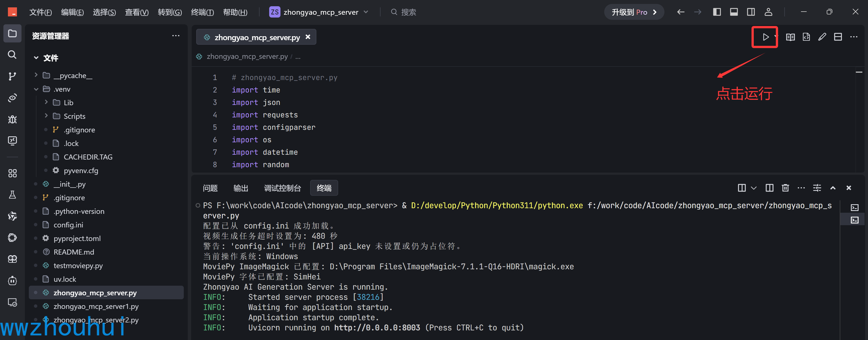Switch to the 输出 panel tab

click(x=241, y=188)
